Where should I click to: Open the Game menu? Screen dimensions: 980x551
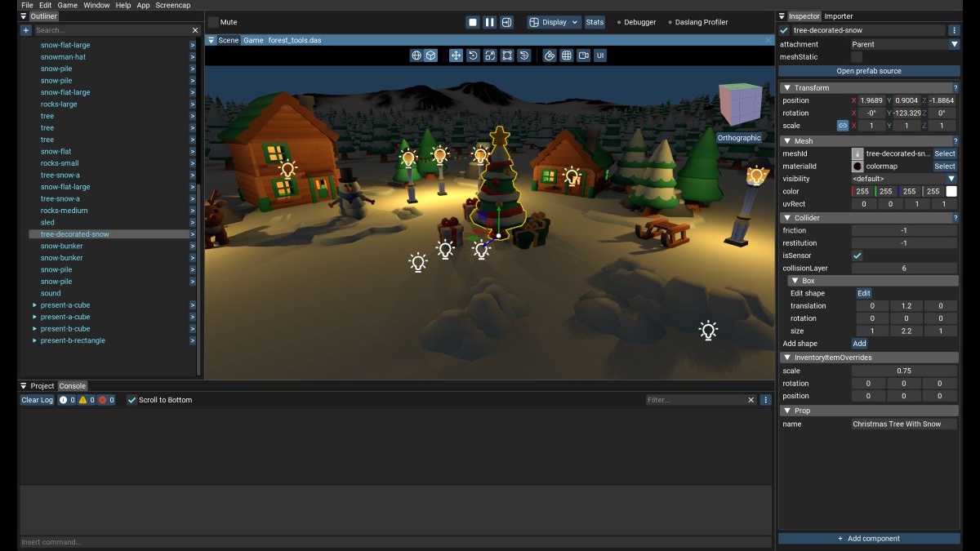point(68,5)
